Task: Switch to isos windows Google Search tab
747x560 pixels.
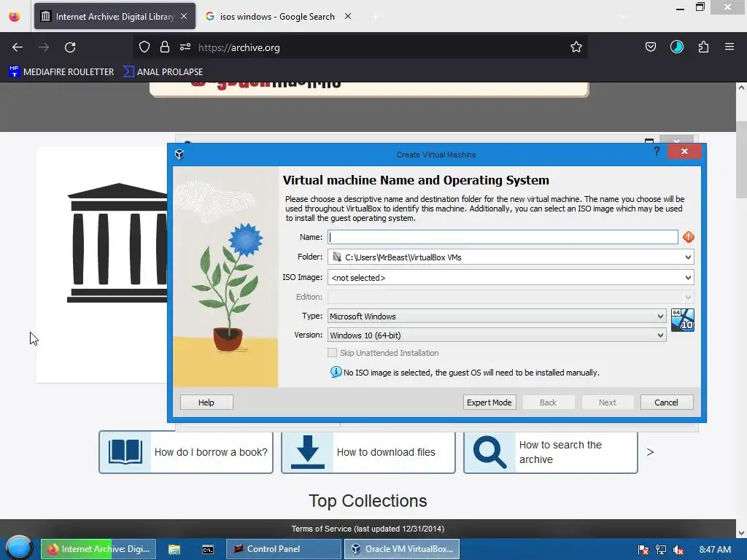Action: tap(277, 16)
